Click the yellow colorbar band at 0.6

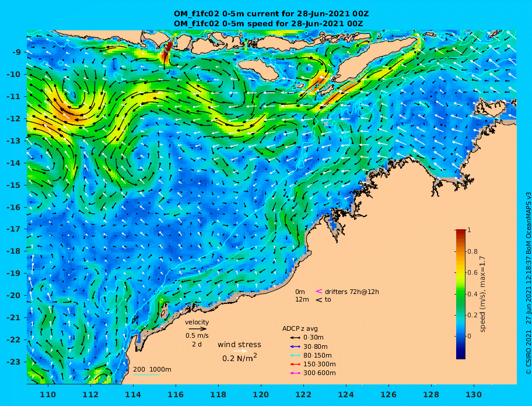pos(461,272)
